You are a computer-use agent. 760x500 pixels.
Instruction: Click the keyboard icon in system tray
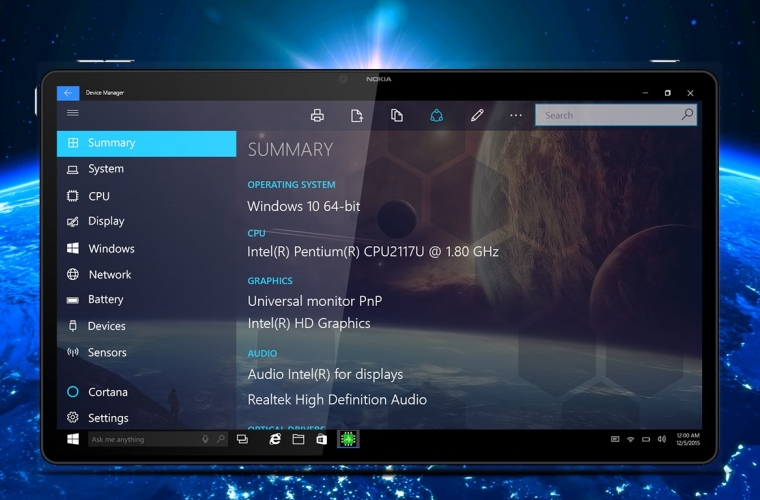pos(615,439)
